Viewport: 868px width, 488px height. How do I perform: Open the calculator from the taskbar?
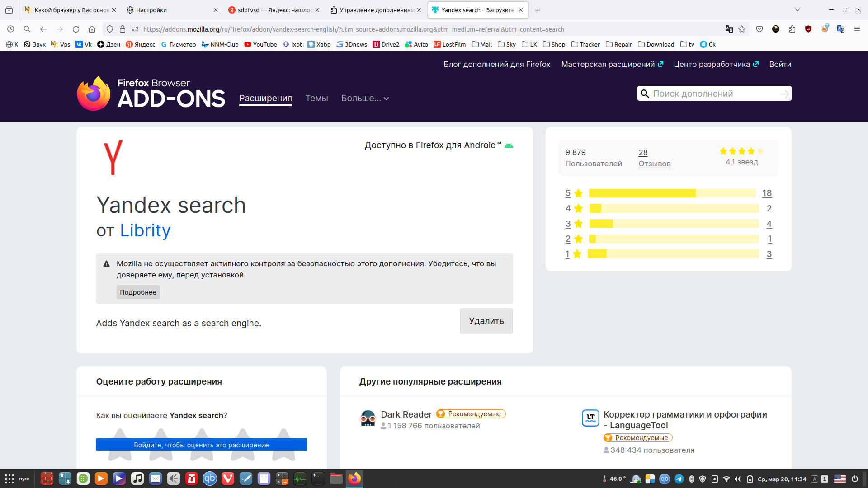point(282,479)
